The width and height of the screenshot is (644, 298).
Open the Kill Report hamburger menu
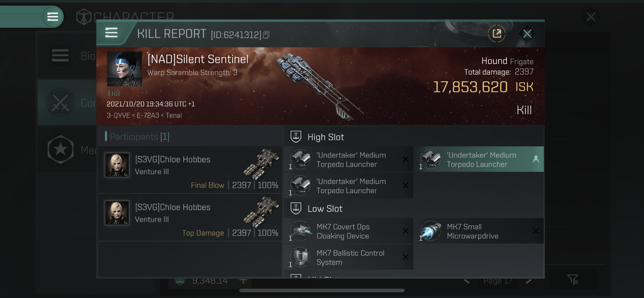point(111,33)
